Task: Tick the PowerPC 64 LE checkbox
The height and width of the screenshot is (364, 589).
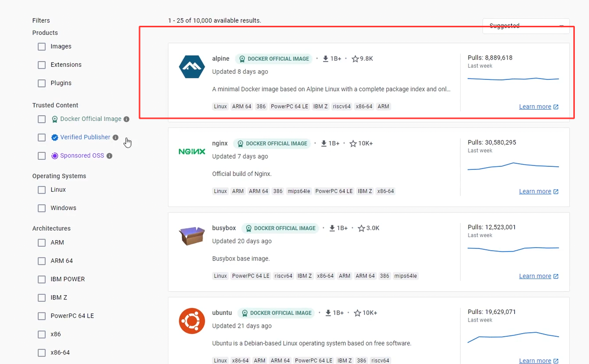Action: click(41, 316)
